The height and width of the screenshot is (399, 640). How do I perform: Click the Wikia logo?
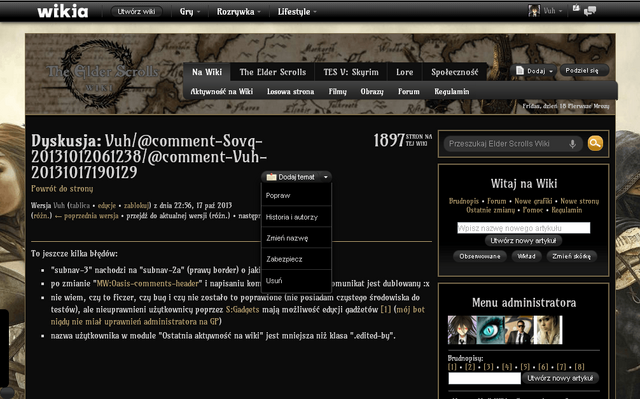tap(62, 11)
